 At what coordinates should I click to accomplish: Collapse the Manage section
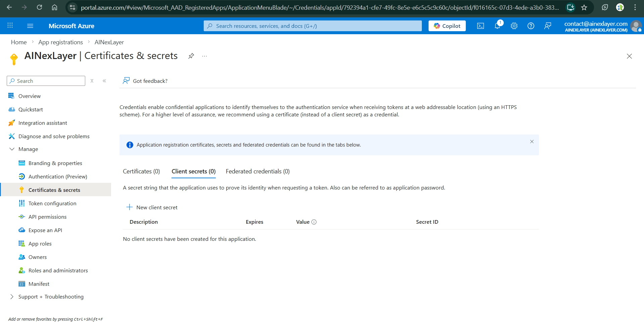(x=12, y=149)
